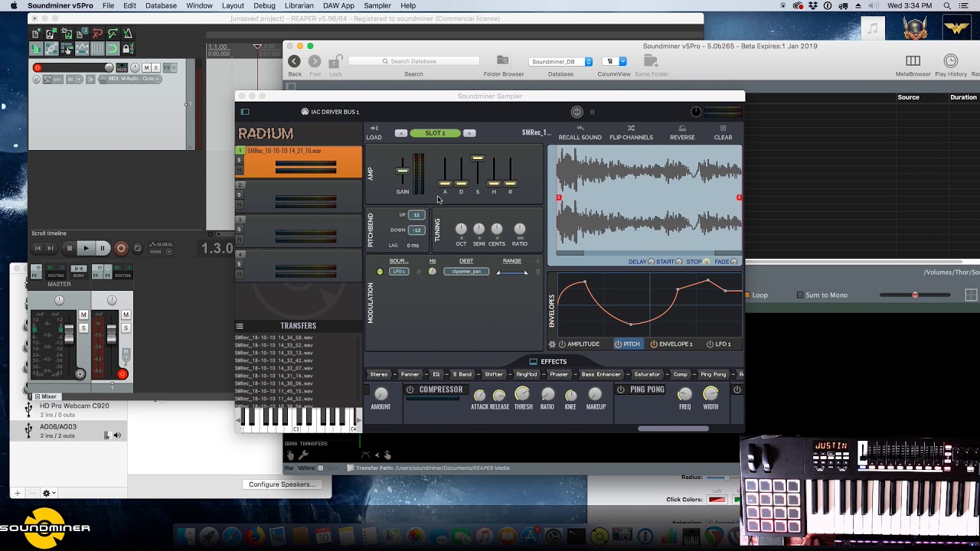Image resolution: width=980 pixels, height=551 pixels.
Task: Toggle the Compressor effect power button
Action: 410,390
